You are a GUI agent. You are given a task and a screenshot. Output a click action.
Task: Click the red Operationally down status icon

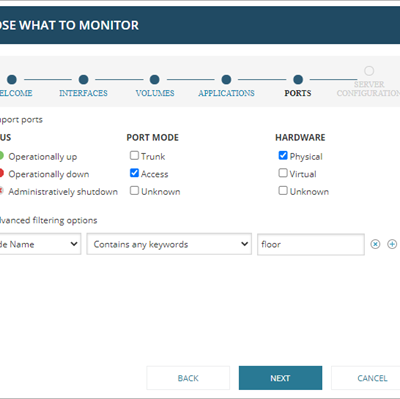coord(1,173)
